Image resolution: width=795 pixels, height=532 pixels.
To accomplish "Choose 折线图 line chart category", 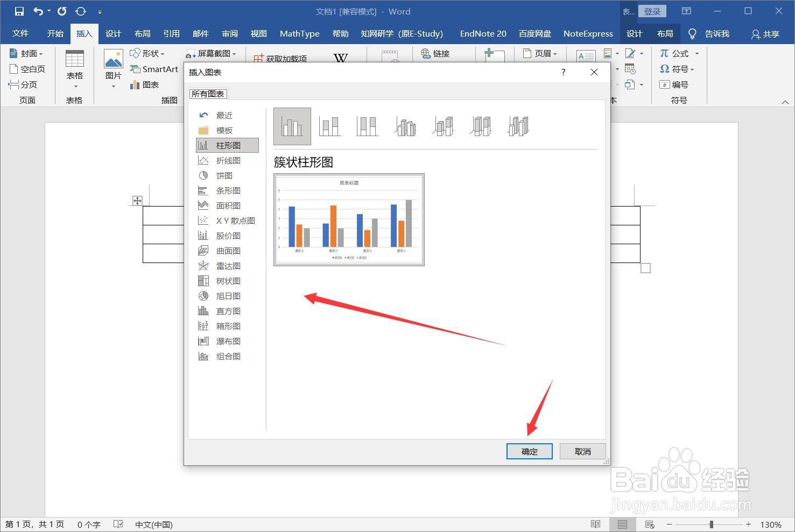I will pos(227,160).
